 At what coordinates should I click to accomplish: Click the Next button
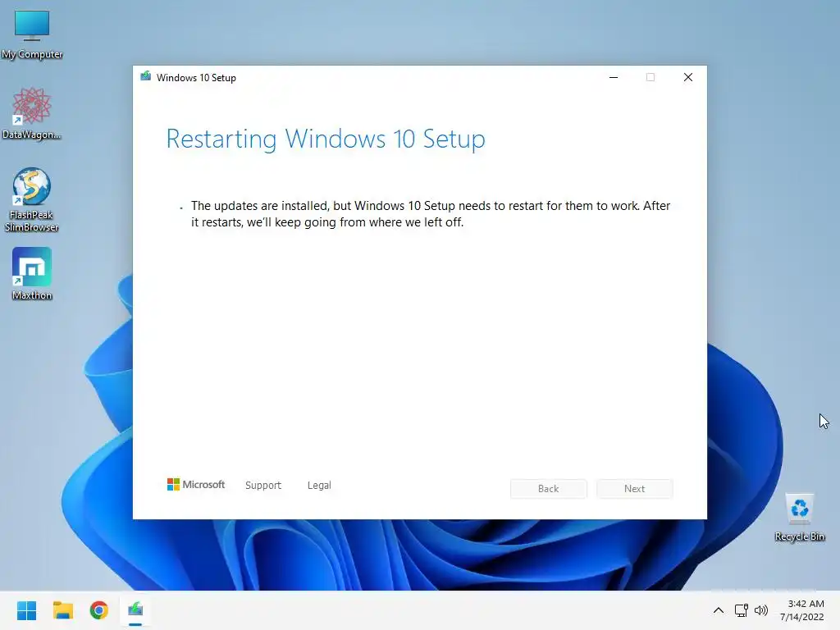(634, 489)
